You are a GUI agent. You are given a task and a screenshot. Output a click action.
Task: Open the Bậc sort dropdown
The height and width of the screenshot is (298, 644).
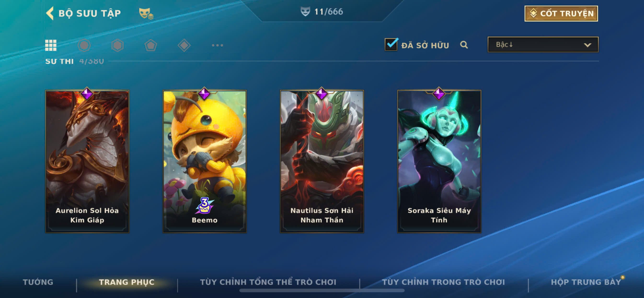coord(543,45)
